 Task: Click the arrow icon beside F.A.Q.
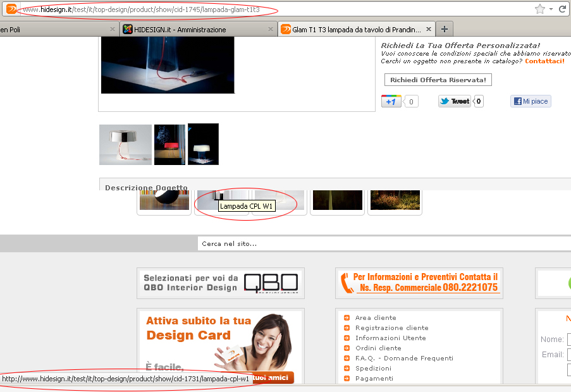pyautogui.click(x=347, y=358)
